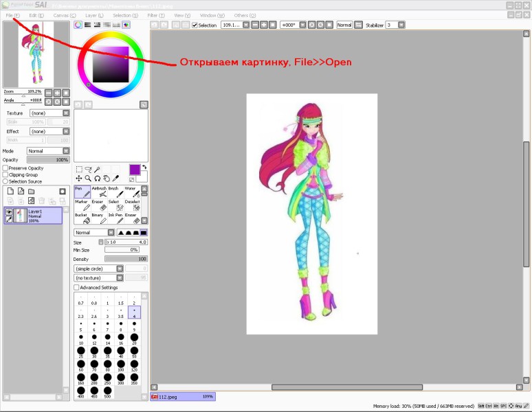Viewport: 532px width, 412px height.
Task: Open the Effect dropdown
Action: click(66, 131)
